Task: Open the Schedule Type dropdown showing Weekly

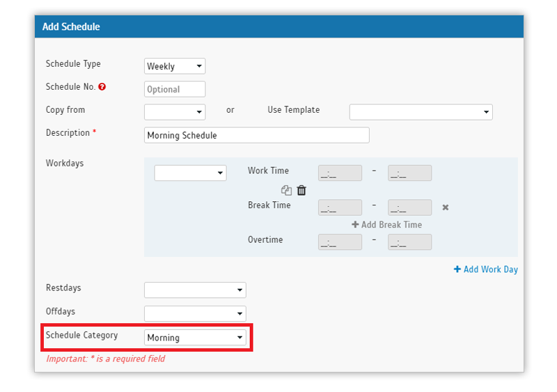Action: pyautogui.click(x=175, y=66)
